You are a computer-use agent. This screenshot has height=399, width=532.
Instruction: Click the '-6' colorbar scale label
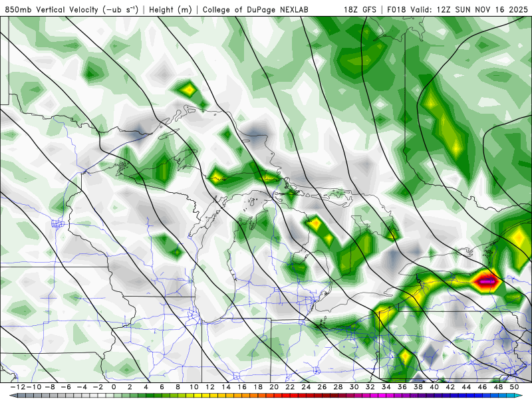[x=66, y=387]
